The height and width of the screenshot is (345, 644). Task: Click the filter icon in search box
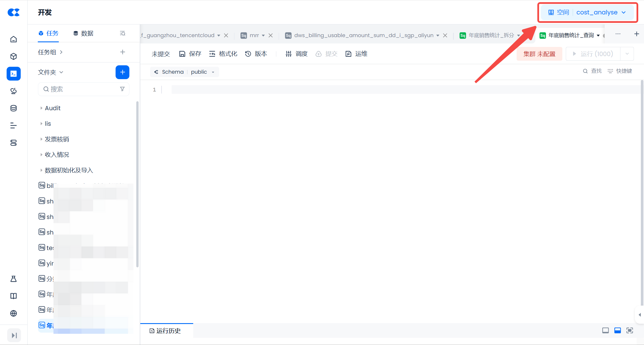coord(122,89)
